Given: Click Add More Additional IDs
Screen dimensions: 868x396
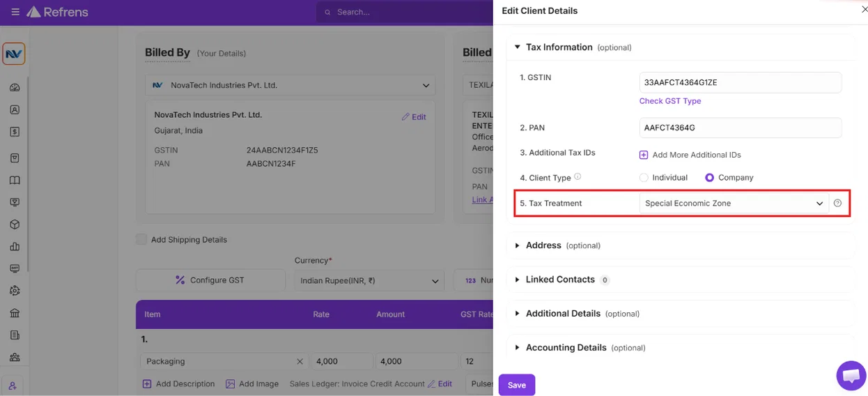Looking at the screenshot, I should pyautogui.click(x=690, y=155).
